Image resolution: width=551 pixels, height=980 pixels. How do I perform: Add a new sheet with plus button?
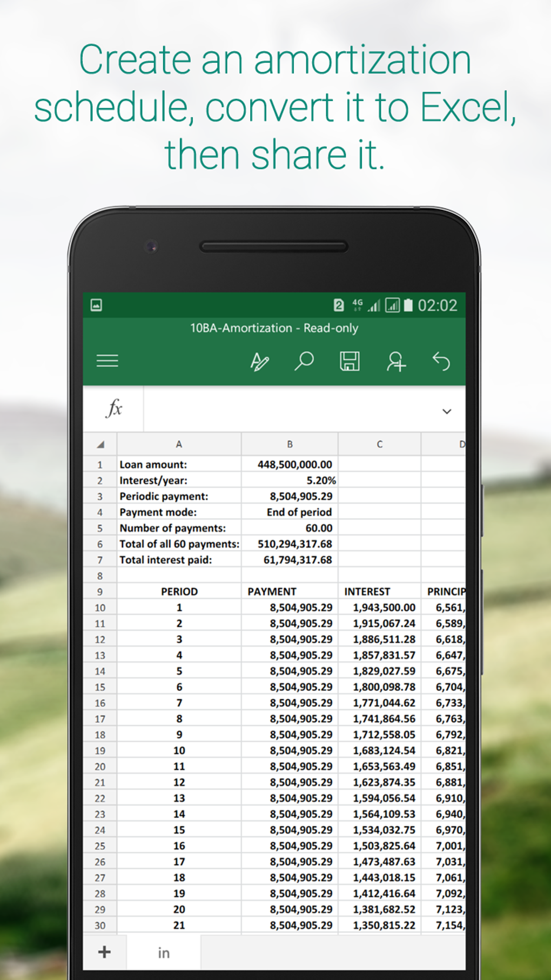[105, 952]
